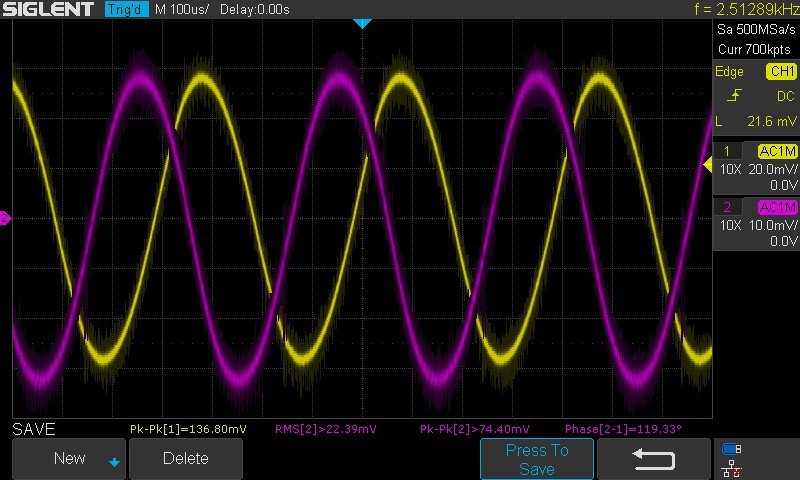Viewport: 800px width, 480px height.
Task: Click the 20.0mV/ channel 1 scale
Action: [x=772, y=169]
